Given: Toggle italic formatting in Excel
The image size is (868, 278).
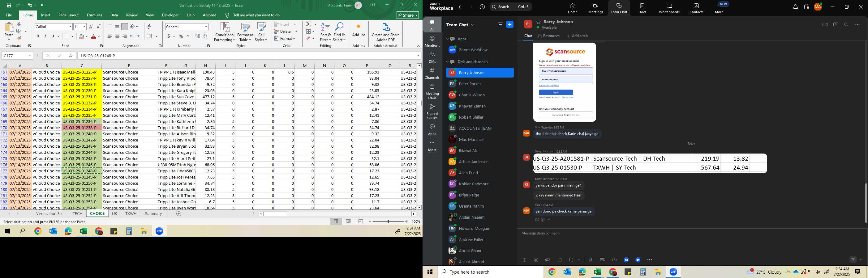Looking at the screenshot, I should (45, 36).
